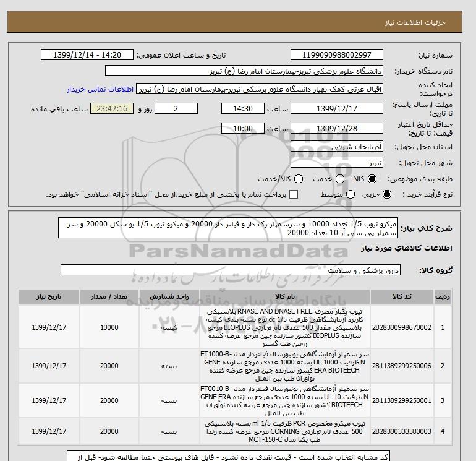Click the buyer organization name field
This screenshot has width=476, height=461.
click(x=244, y=71)
